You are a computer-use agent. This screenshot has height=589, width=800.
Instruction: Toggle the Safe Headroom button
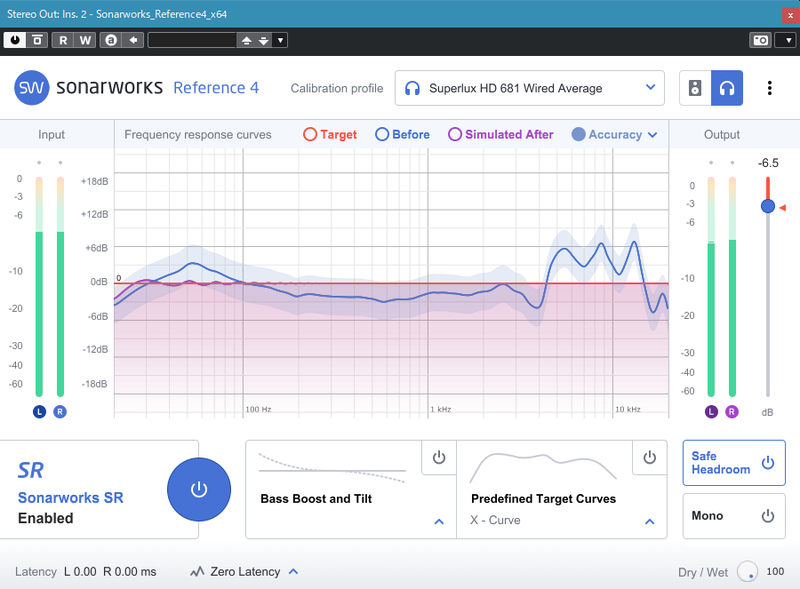734,463
